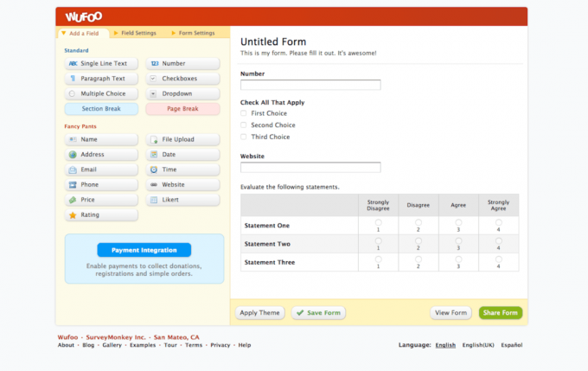Image resolution: width=588 pixels, height=371 pixels.
Task: Click the green Share Form button
Action: (501, 313)
